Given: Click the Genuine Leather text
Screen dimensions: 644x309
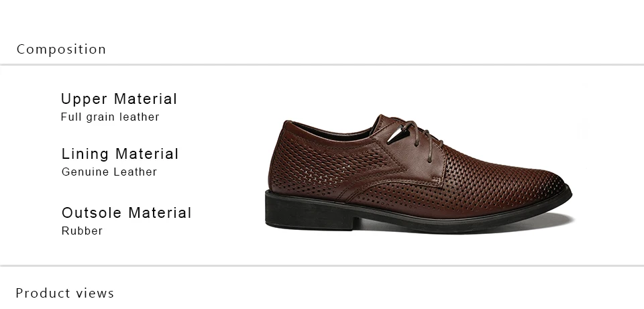Looking at the screenshot, I should click(x=109, y=172).
